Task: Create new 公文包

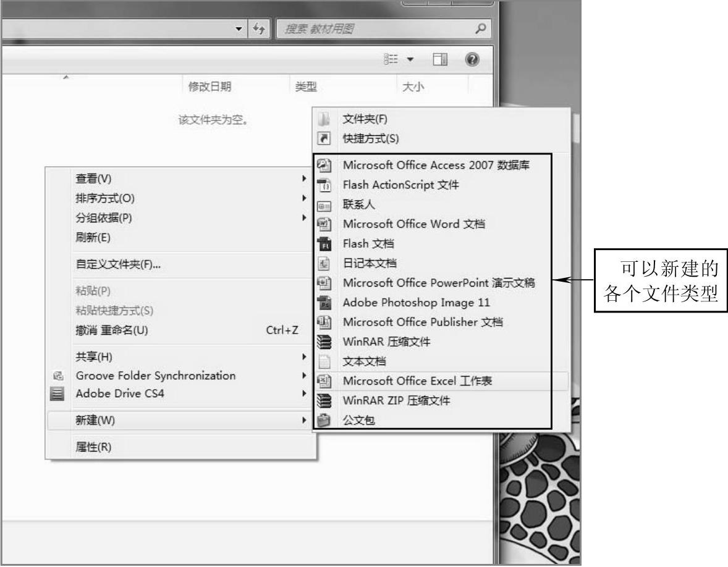Action: pos(441,420)
